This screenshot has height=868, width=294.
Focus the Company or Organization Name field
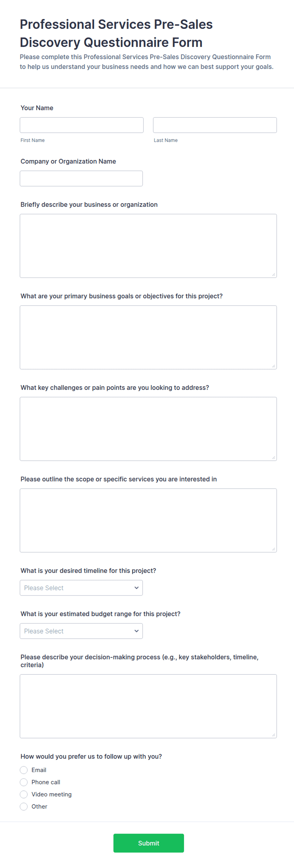point(81,178)
